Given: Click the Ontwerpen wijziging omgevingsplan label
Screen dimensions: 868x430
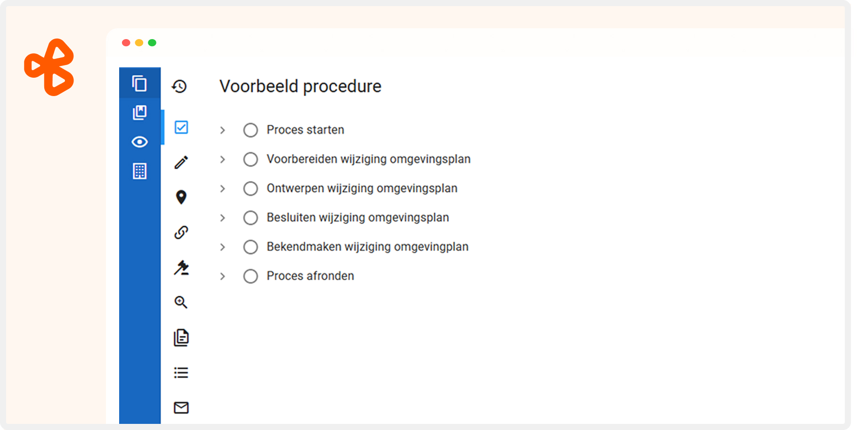Looking at the screenshot, I should click(362, 188).
